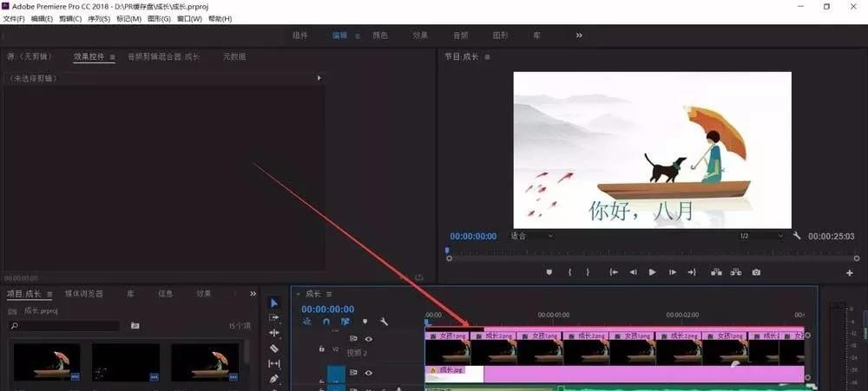Toggle V1 track output eye

[368, 374]
